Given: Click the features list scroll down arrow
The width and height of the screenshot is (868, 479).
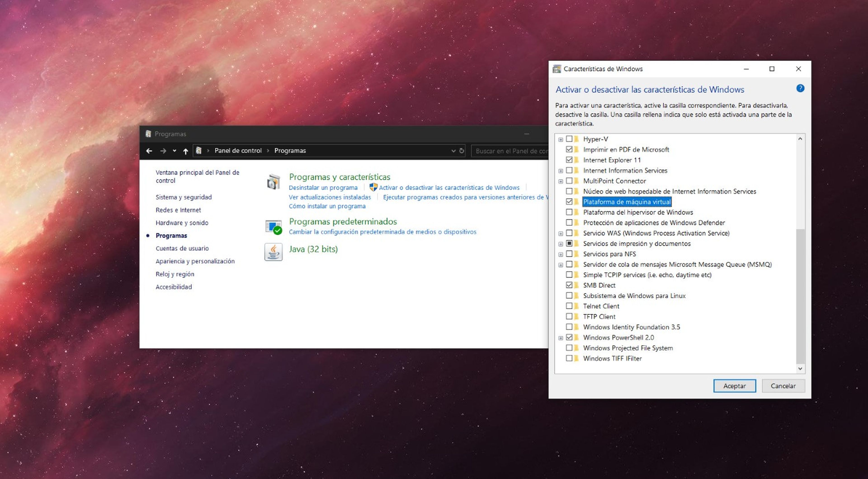Looking at the screenshot, I should tap(800, 369).
